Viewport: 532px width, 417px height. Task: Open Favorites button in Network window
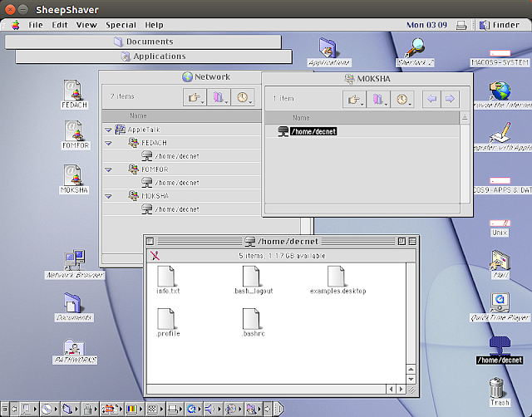pos(219,98)
